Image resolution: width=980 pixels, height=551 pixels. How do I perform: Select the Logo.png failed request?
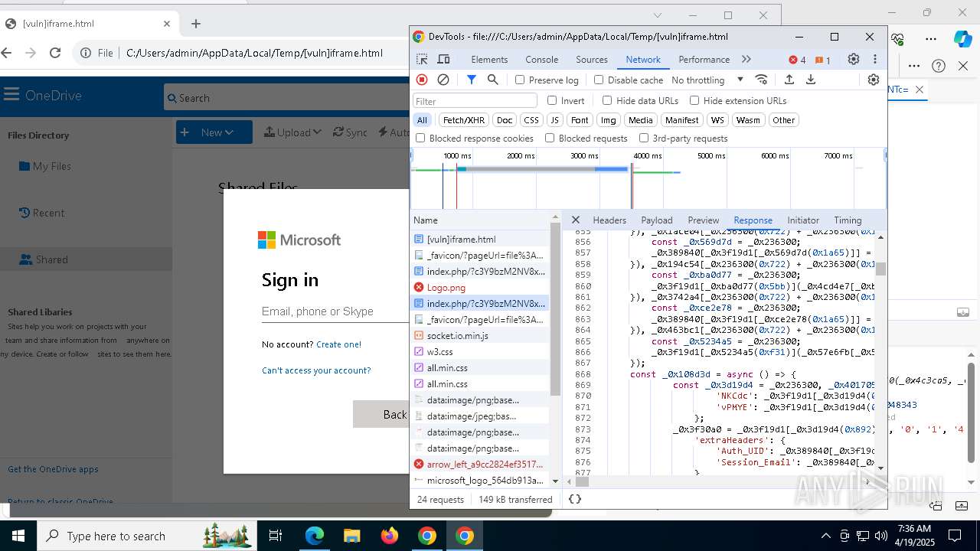pos(480,288)
